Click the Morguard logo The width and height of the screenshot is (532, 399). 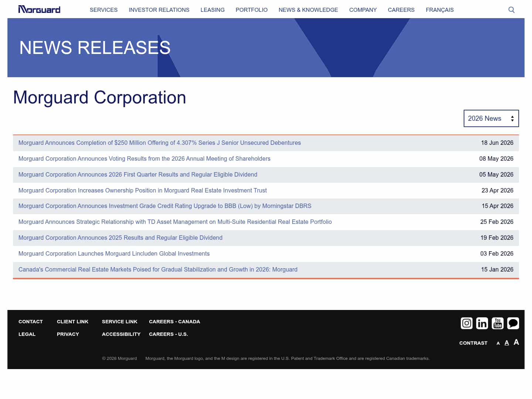click(x=39, y=9)
